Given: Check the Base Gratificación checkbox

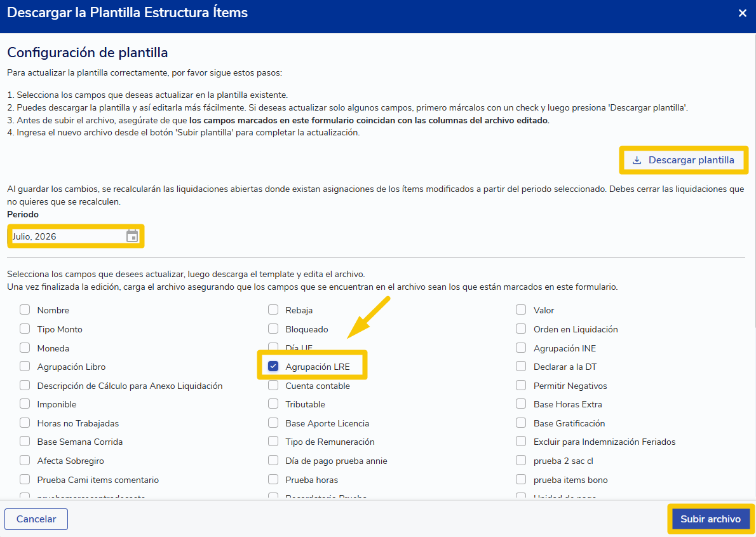Looking at the screenshot, I should pyautogui.click(x=521, y=423).
